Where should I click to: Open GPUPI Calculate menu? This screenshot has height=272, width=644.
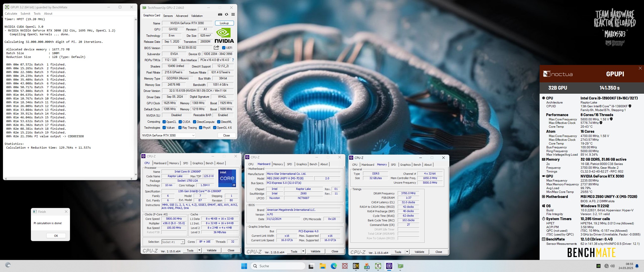[x=11, y=14]
